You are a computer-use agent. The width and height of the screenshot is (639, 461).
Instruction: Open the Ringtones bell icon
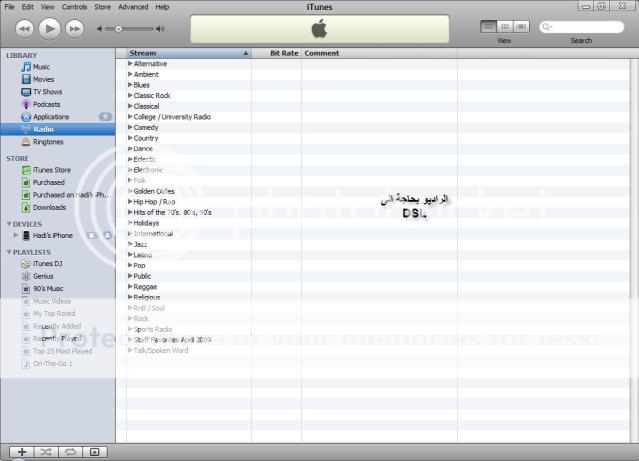(26, 142)
